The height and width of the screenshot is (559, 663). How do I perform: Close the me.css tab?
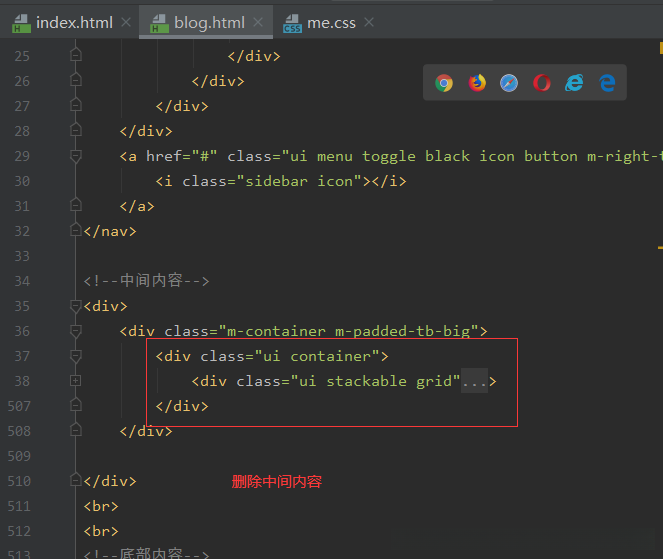[x=369, y=22]
